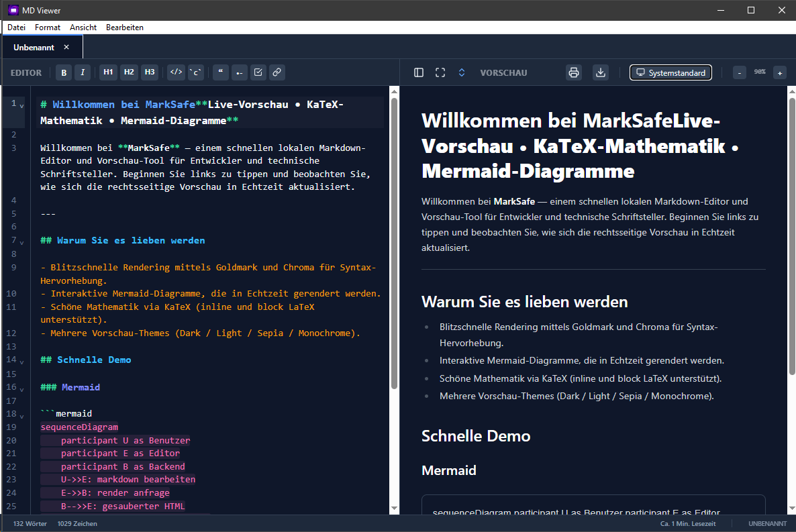Click the '132 Wörter' status bar entry

point(30,523)
